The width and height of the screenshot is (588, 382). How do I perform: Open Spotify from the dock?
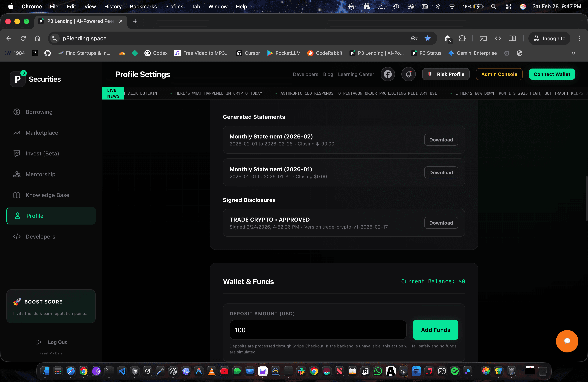(455, 371)
